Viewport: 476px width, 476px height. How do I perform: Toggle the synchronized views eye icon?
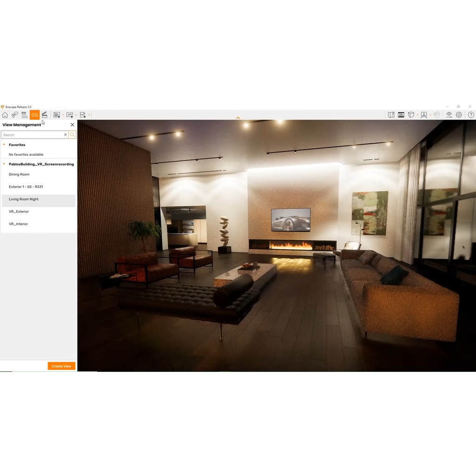coord(449,115)
